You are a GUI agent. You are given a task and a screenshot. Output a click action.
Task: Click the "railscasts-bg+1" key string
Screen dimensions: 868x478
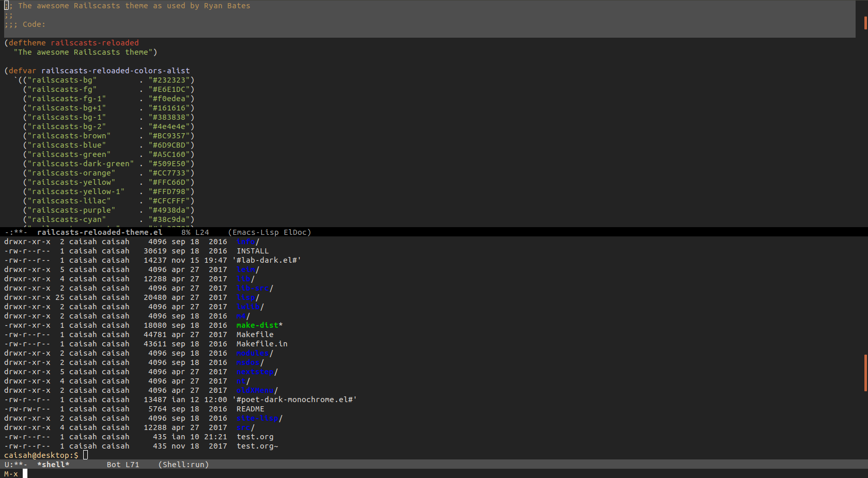tap(67, 108)
